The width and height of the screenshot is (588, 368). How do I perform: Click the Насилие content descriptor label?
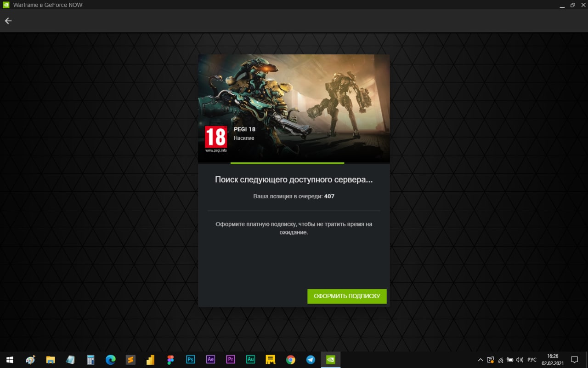(x=244, y=138)
